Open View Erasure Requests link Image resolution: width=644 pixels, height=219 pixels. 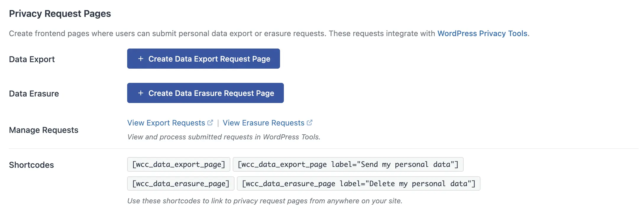coord(263,123)
